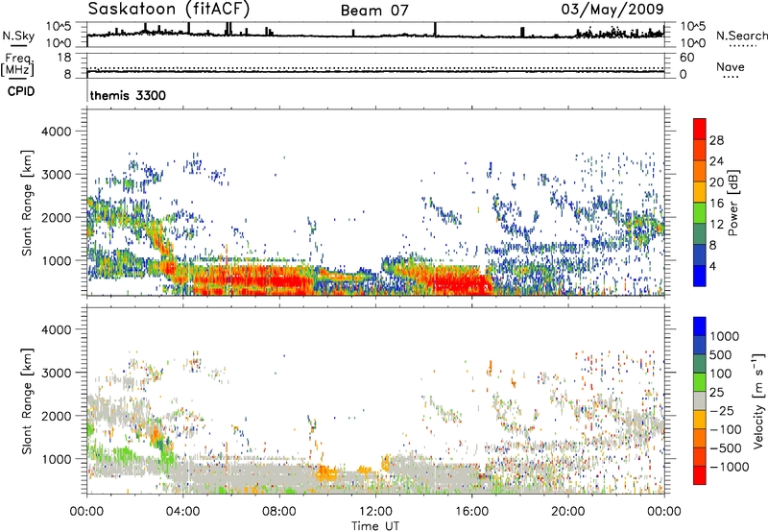The width and height of the screenshot is (768, 532).
Task: Click the '-25' tick on the velocity colorbar
Action: pos(722,411)
